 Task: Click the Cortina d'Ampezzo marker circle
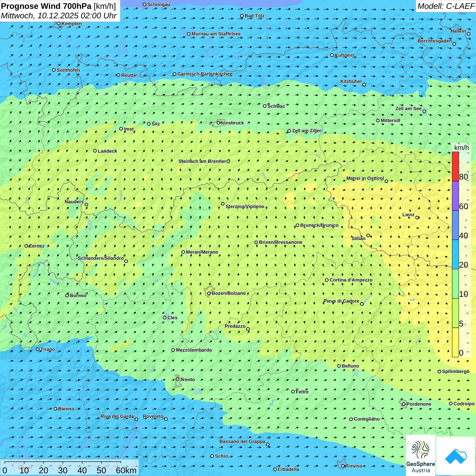[x=327, y=280]
